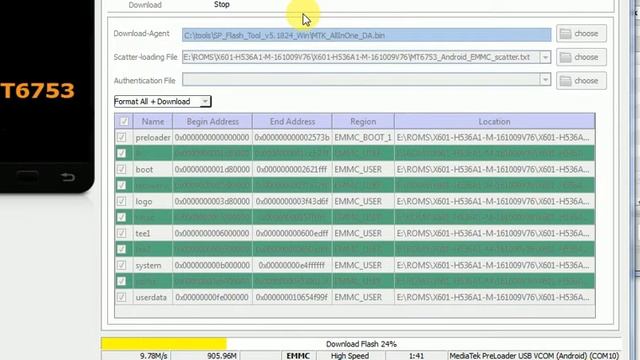The image size is (640, 360).
Task: Uncheck the tee1 partition checkbox
Action: coord(122,233)
